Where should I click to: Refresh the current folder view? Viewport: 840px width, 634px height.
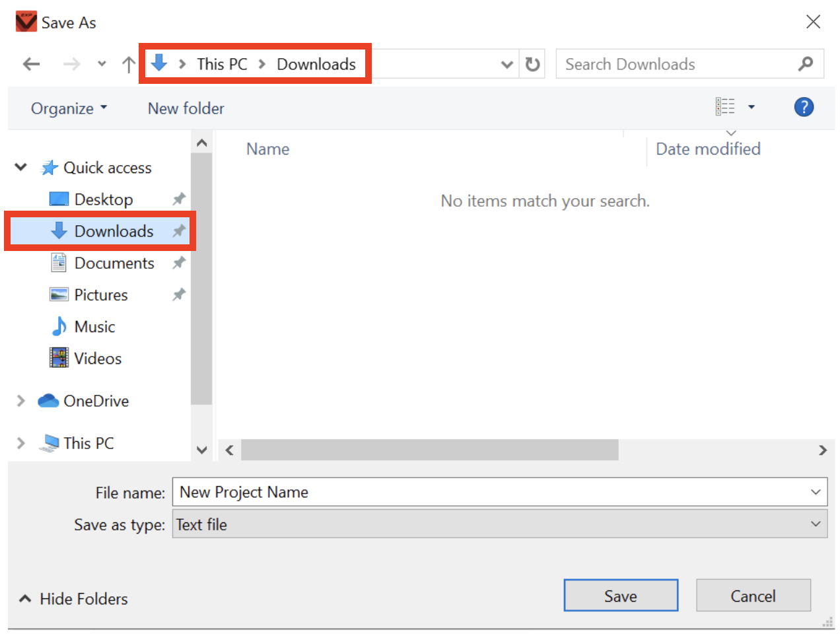(x=532, y=63)
